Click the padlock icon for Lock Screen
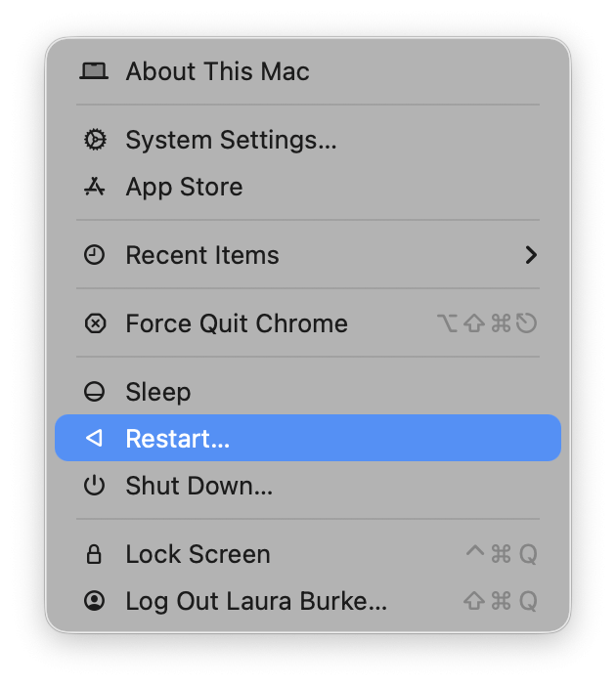The image size is (616, 686). 94,554
